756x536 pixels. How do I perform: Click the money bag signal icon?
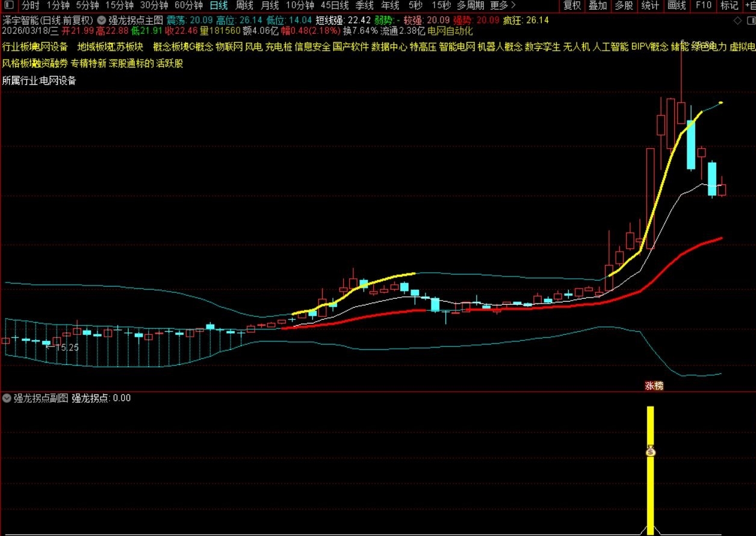(650, 450)
